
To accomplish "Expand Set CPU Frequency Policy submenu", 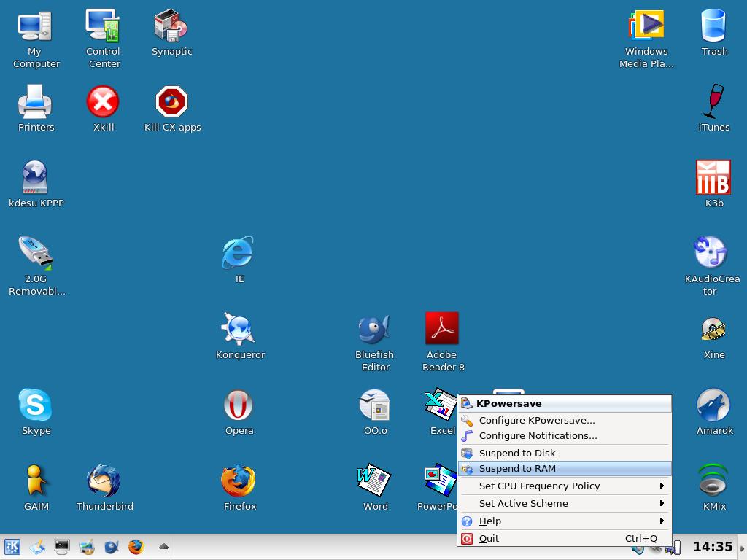I will [565, 486].
